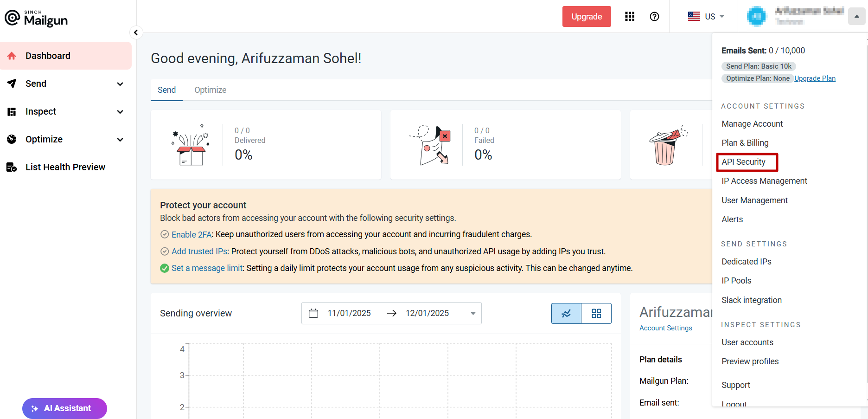Expand the Send sidebar menu
The width and height of the screenshot is (868, 419).
coord(120,84)
